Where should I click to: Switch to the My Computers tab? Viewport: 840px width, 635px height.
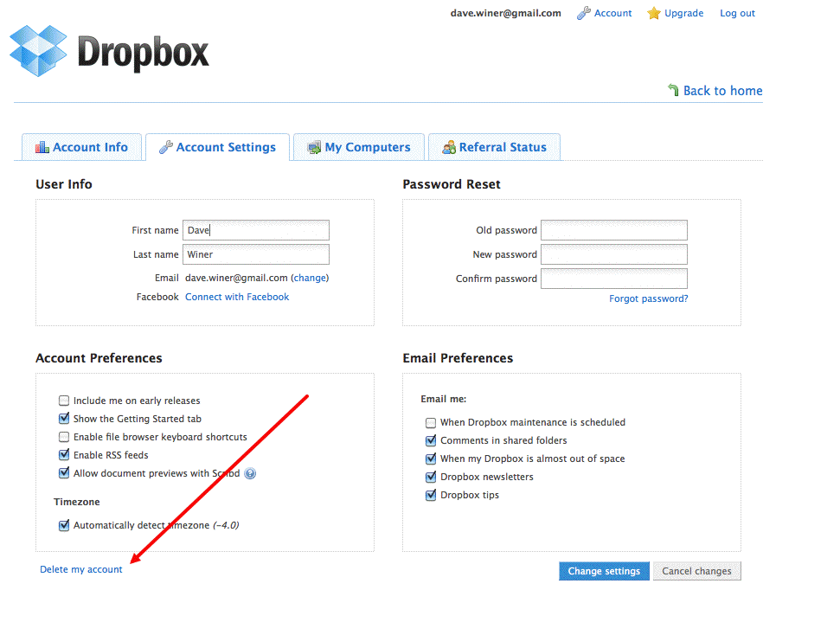[359, 147]
